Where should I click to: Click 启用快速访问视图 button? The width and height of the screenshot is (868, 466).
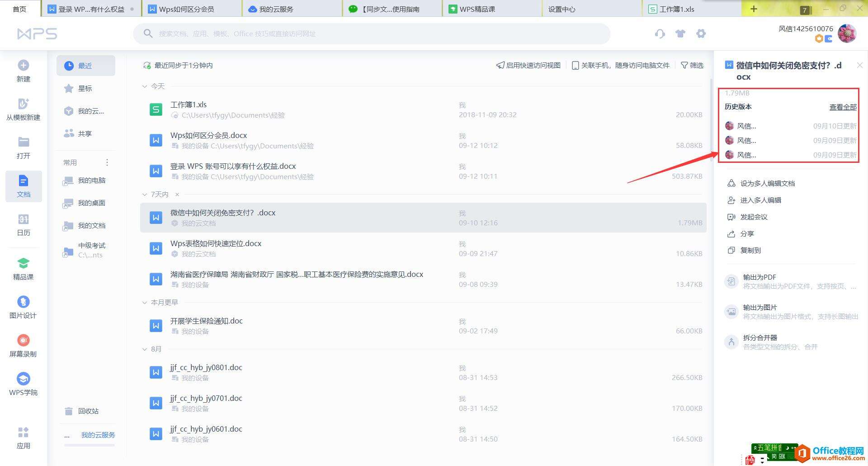528,66
